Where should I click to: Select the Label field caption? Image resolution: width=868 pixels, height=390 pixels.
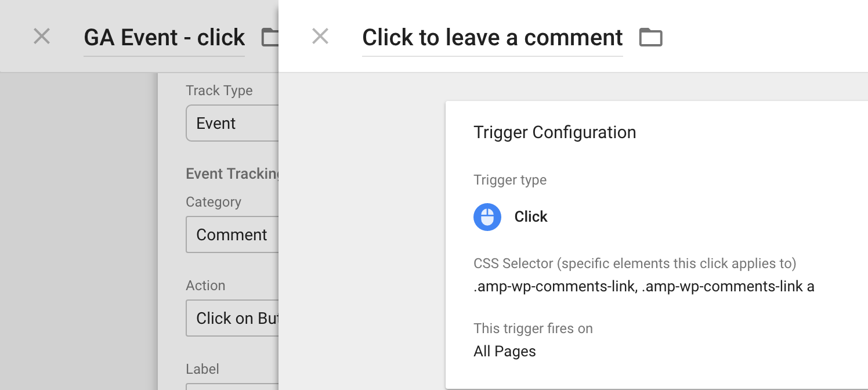click(202, 369)
